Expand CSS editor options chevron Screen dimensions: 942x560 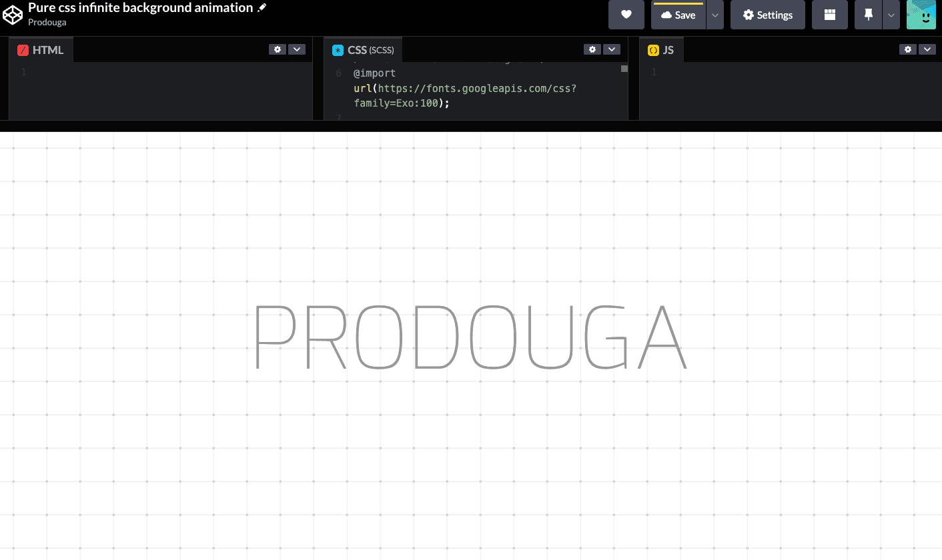click(x=612, y=49)
